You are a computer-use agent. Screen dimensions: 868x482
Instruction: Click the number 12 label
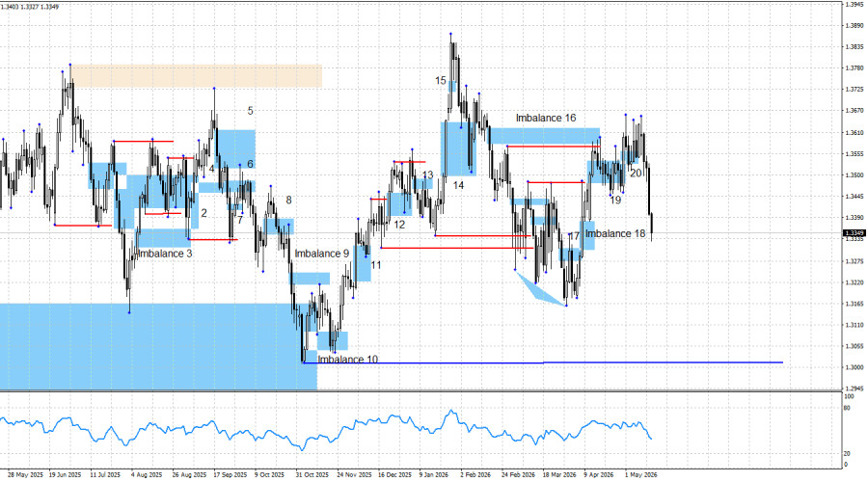tap(399, 225)
